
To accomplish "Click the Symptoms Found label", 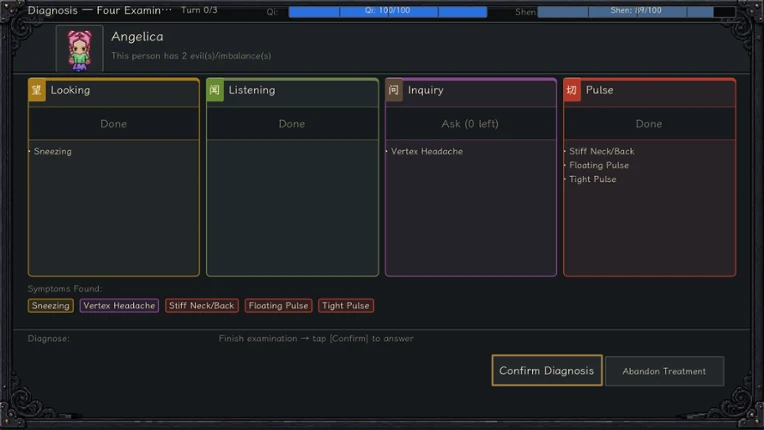I will (x=65, y=289).
